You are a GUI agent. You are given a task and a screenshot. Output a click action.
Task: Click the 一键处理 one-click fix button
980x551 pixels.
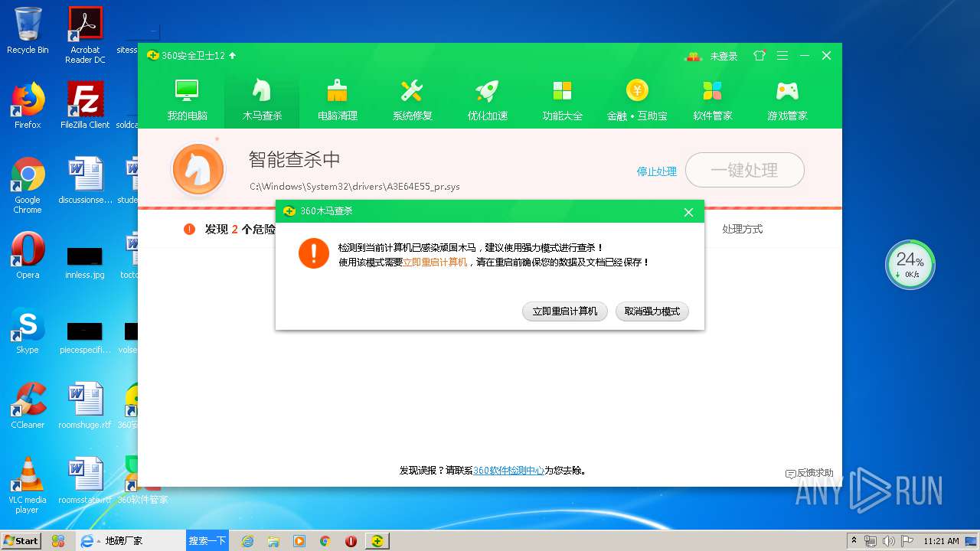coord(744,170)
